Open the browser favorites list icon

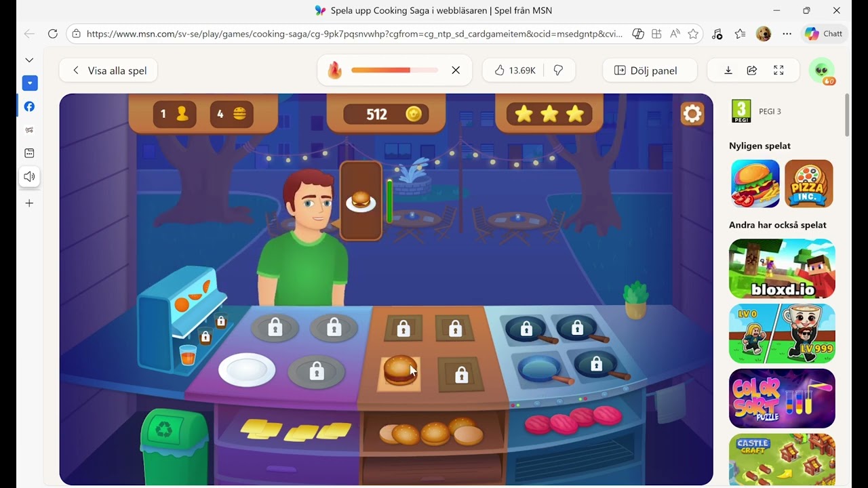tap(741, 33)
